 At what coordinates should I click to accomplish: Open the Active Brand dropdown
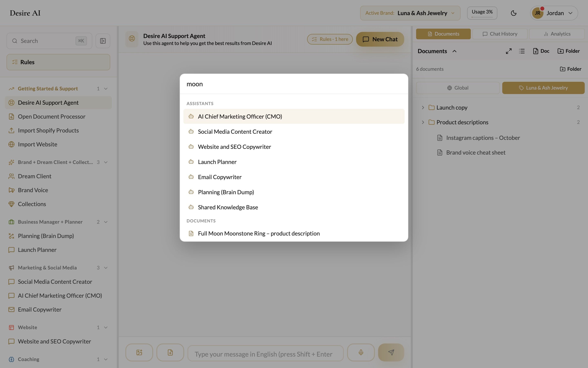(410, 13)
